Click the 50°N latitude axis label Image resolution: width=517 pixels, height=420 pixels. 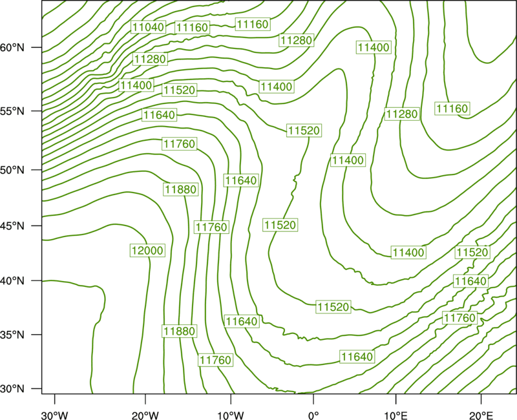coord(12,170)
